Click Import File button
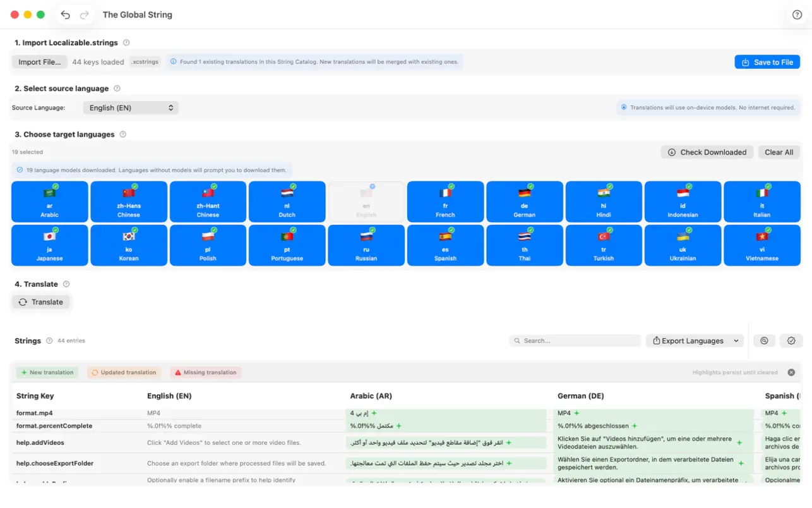Viewport: 812px width, 508px height. coord(39,62)
